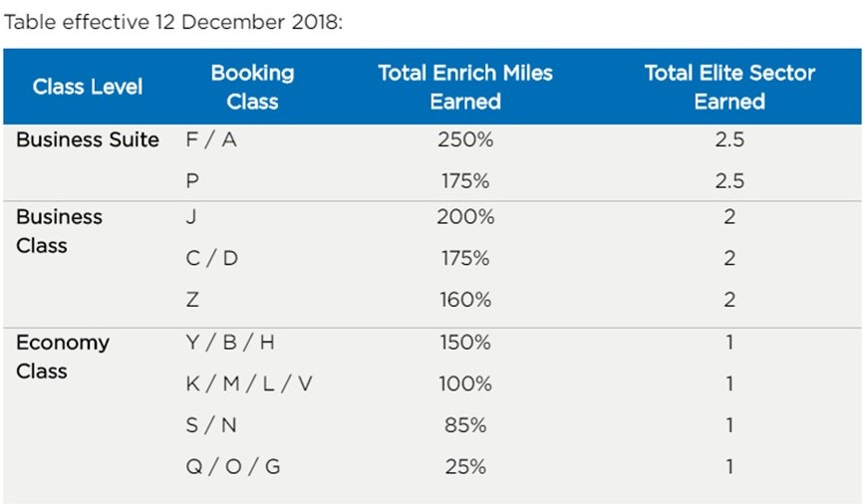Click the 'Table effective 12 December 2018' text
The image size is (863, 504).
pyautogui.click(x=172, y=22)
